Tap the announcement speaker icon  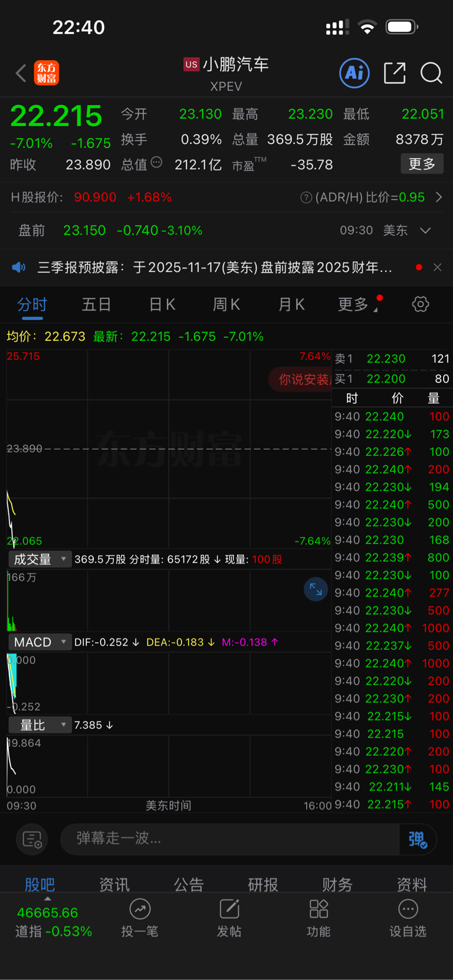(x=19, y=268)
